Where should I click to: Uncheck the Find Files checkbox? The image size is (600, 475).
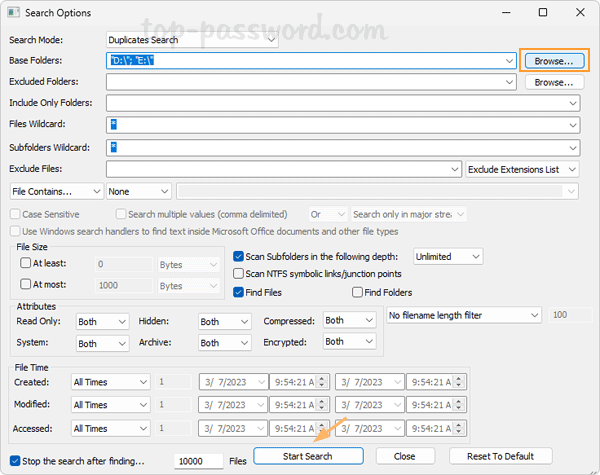pos(239,292)
